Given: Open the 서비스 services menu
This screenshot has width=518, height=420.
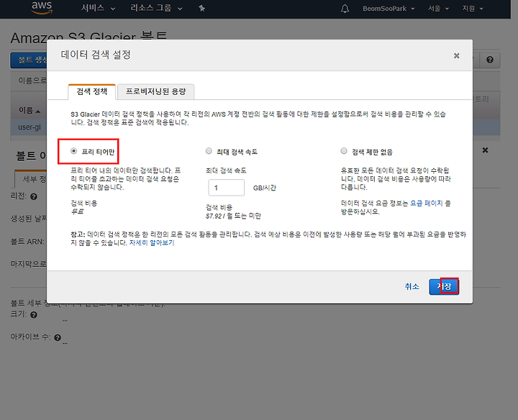Looking at the screenshot, I should tap(98, 8).
